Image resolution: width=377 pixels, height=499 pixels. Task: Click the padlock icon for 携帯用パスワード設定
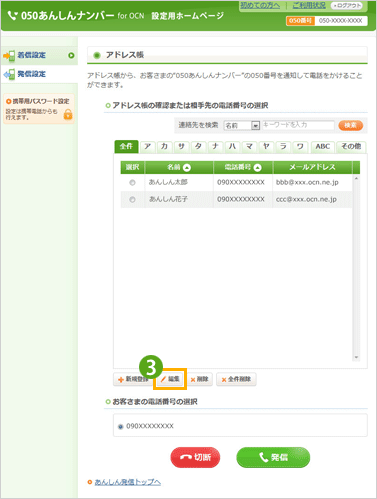pos(68,114)
